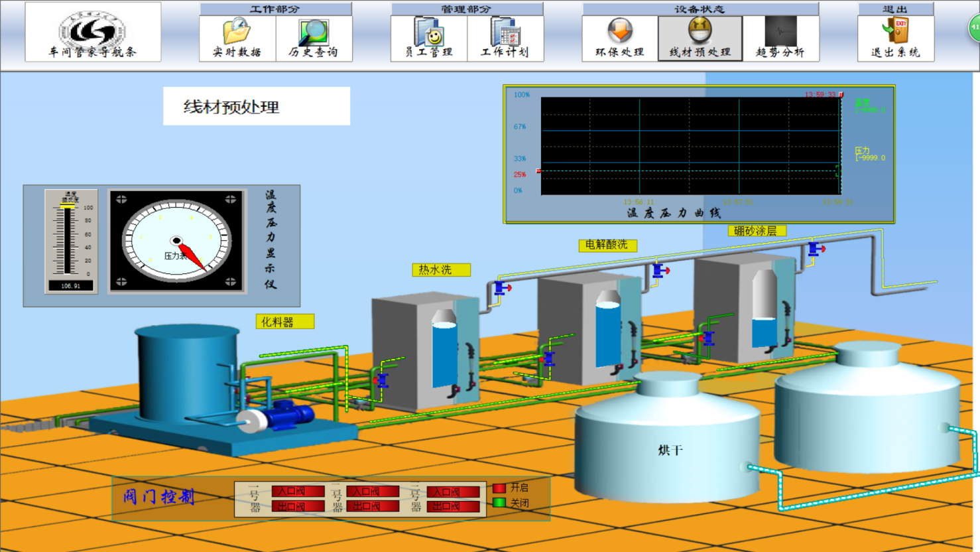The height and width of the screenshot is (552, 980).
Task: Click the 13:56:11 time axis label
Action: pyautogui.click(x=639, y=202)
